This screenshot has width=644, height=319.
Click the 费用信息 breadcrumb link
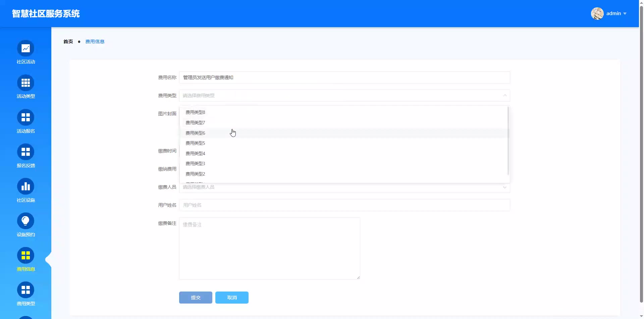click(x=95, y=42)
